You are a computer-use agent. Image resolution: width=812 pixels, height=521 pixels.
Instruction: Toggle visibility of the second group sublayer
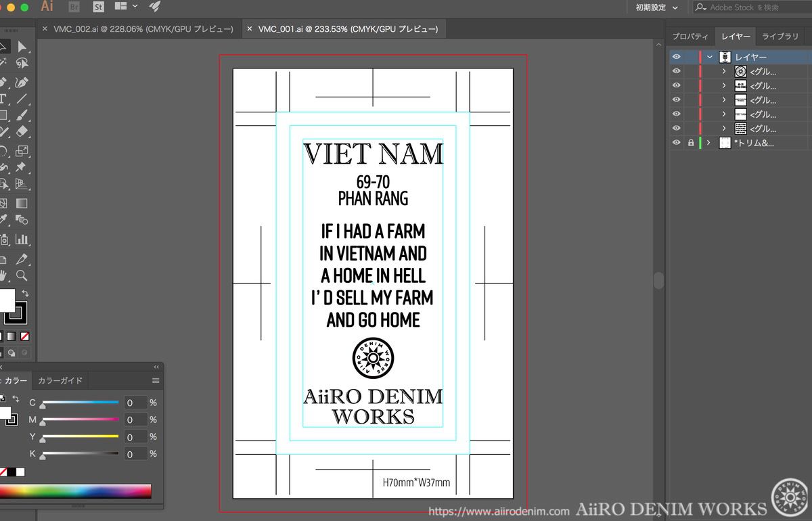tap(676, 86)
